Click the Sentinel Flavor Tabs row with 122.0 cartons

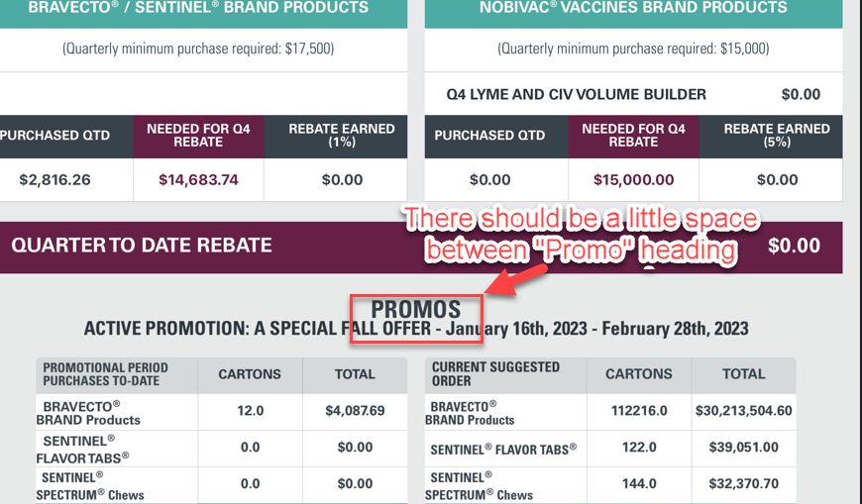[x=610, y=449]
